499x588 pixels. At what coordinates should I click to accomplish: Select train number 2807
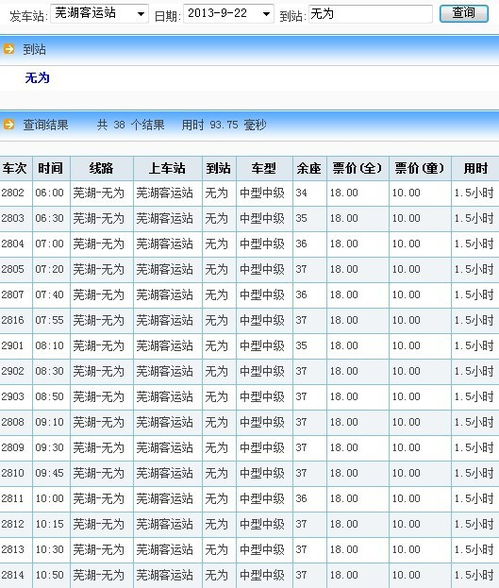pos(13,295)
